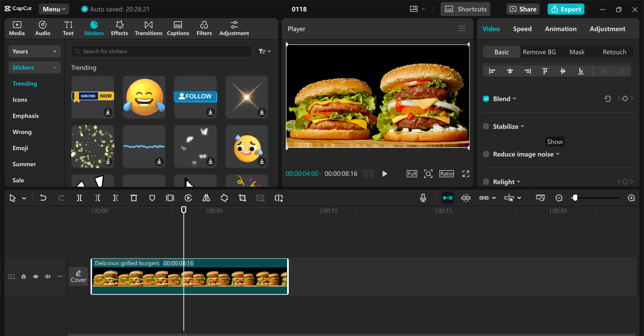
Task: Collapse the Stickers category list
Action: pyautogui.click(x=55, y=67)
